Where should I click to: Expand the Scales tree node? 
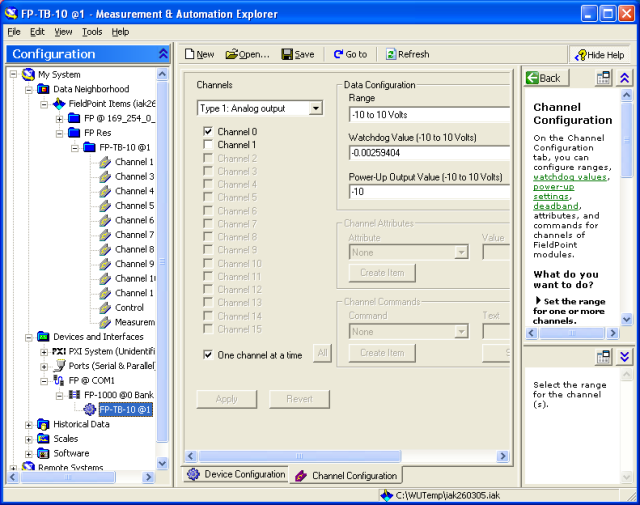point(29,440)
